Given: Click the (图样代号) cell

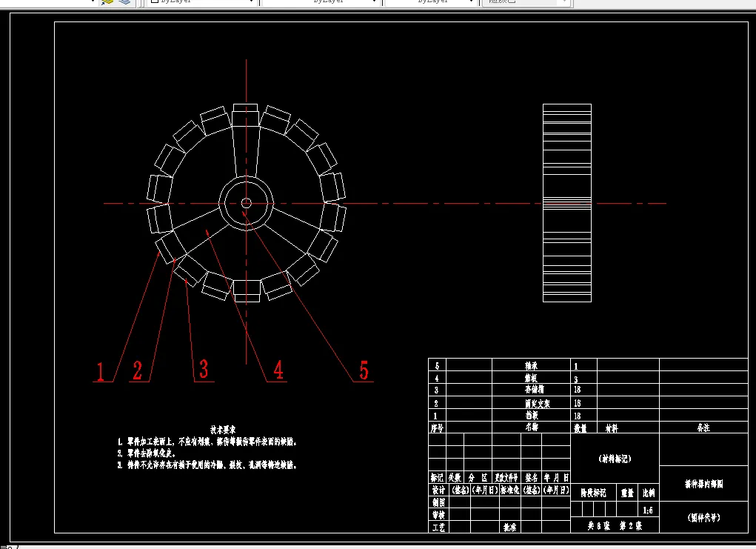Looking at the screenshot, I should 703,518.
